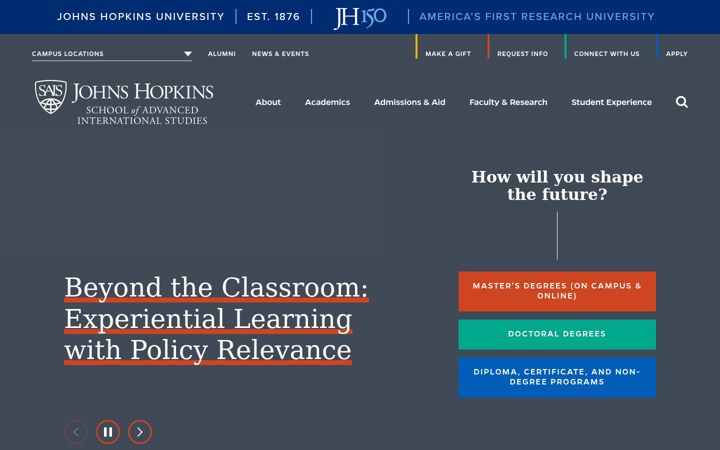This screenshot has height=450, width=720.
Task: Click Request Info
Action: pyautogui.click(x=523, y=54)
